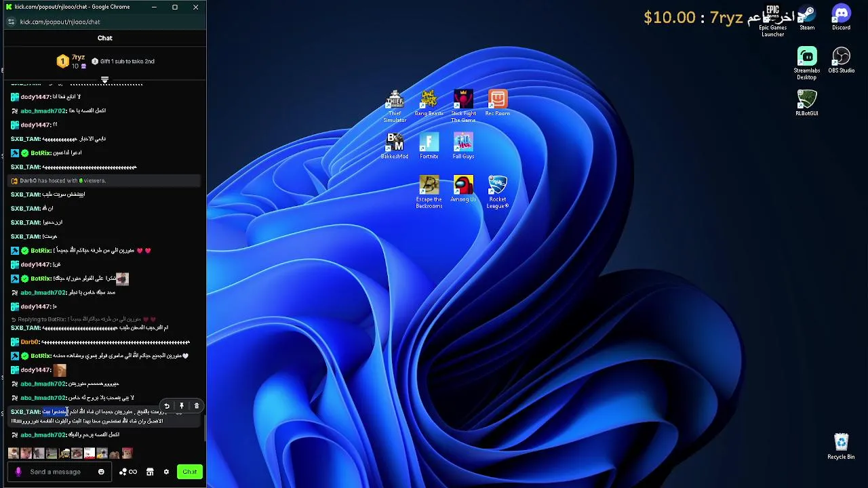Click the first emote in quick emote row
Image resolution: width=868 pixels, height=488 pixels.
(x=14, y=453)
